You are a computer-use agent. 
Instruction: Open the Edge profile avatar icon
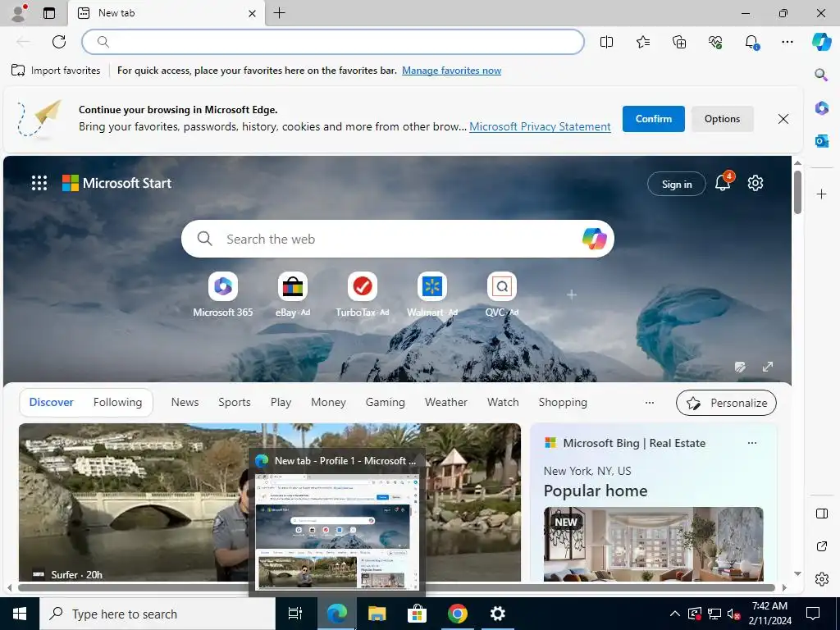pos(19,13)
